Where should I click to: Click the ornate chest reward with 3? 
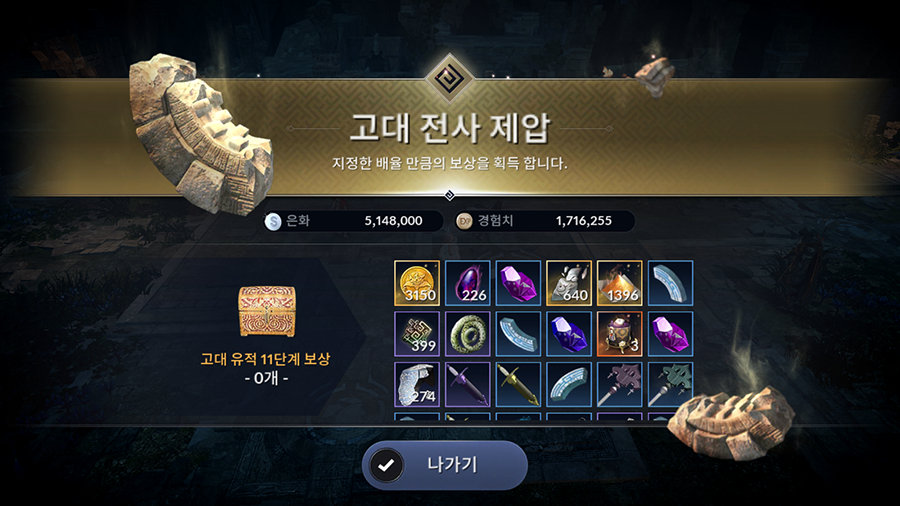(619, 333)
